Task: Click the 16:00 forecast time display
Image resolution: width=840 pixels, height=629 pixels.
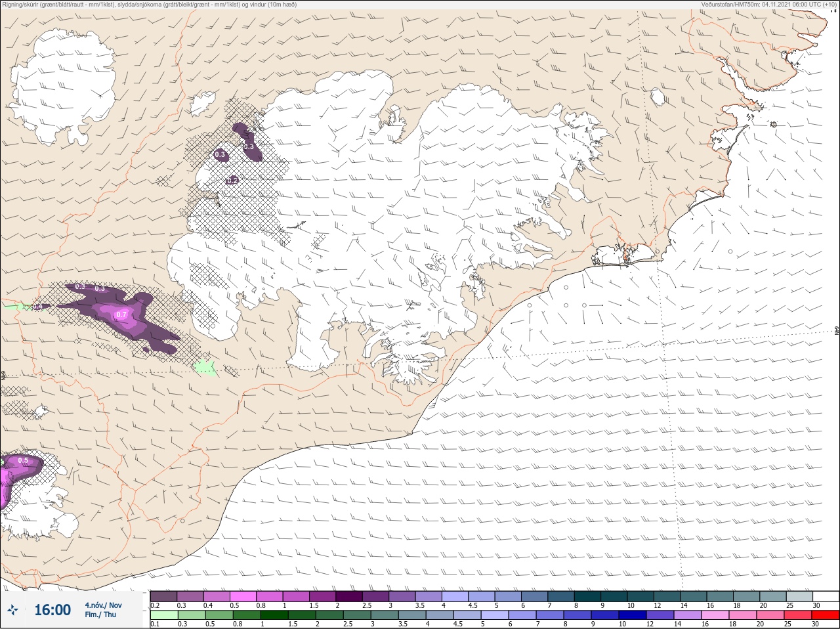Action: click(52, 610)
